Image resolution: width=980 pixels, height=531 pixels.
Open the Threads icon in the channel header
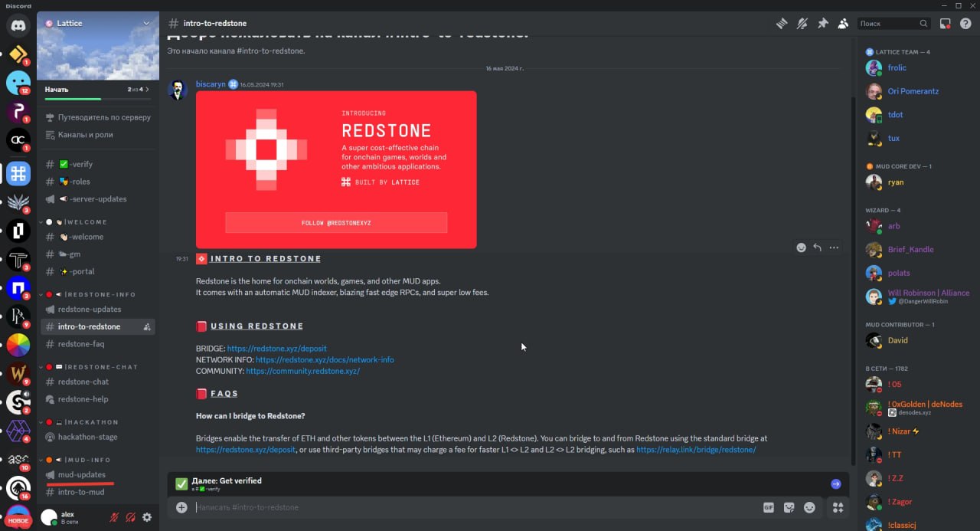782,24
